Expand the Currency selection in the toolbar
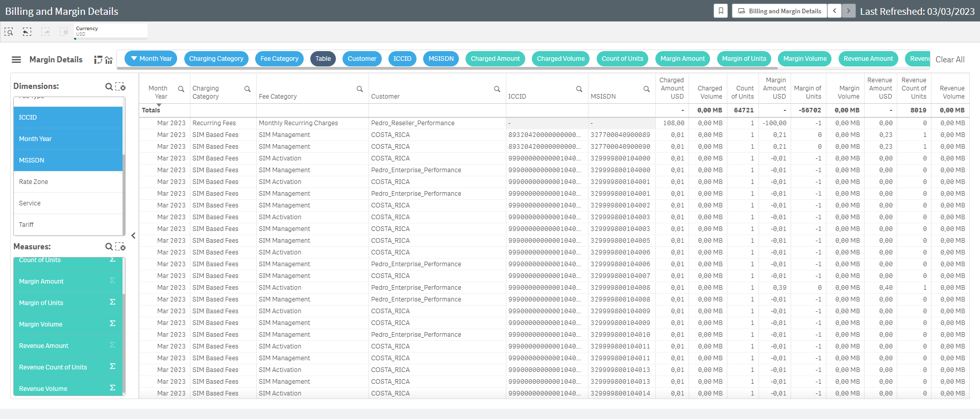 (x=111, y=31)
